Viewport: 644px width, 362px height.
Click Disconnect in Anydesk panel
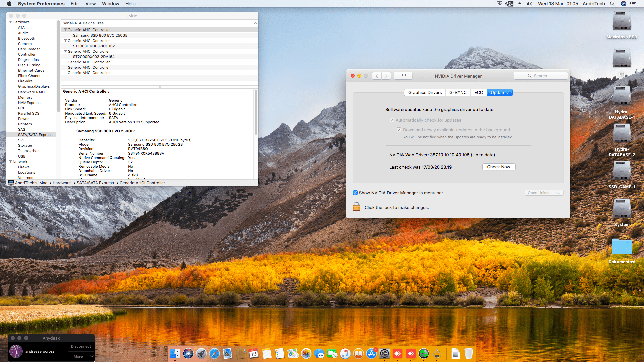tap(81, 346)
